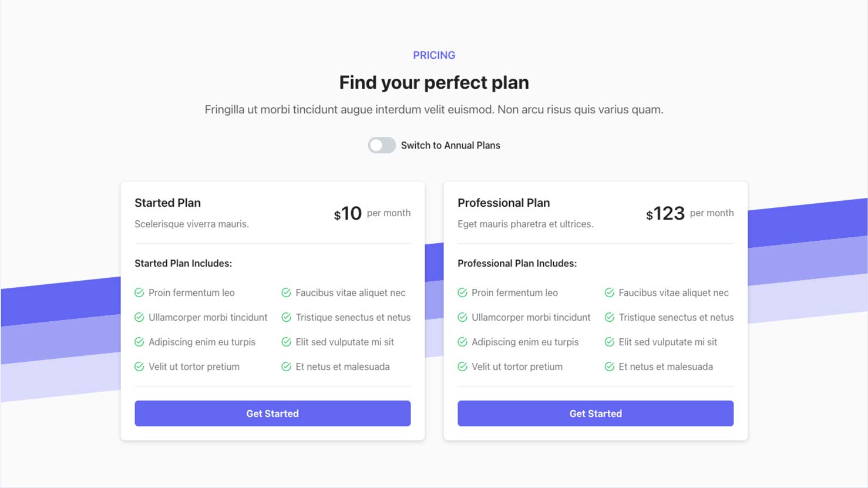Click the Professional Plan Includes heading
Screen dimensions: 868x488
coord(517,263)
